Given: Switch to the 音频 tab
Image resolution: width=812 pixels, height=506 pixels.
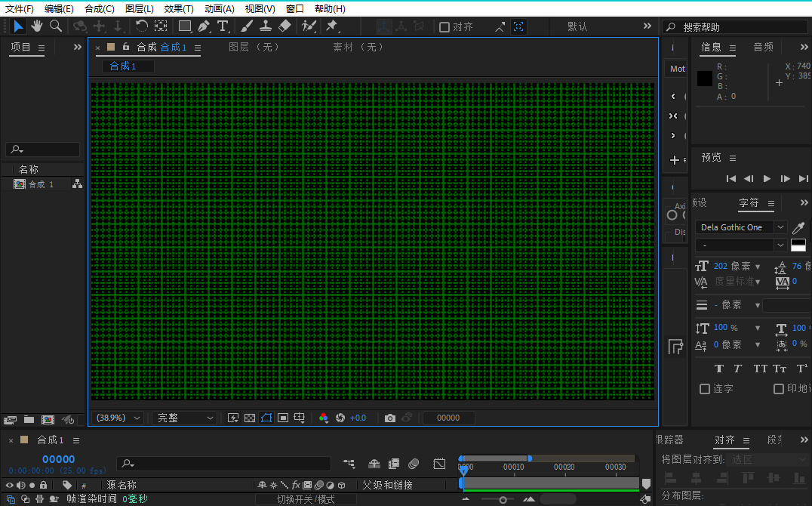Looking at the screenshot, I should pos(763,47).
